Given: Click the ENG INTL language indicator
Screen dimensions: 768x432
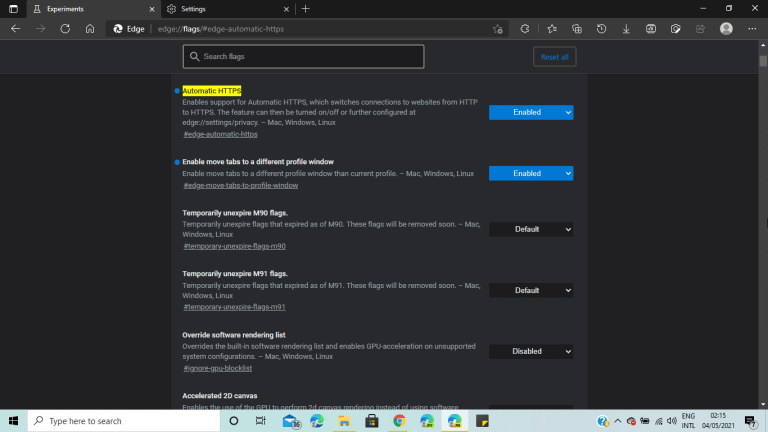Looking at the screenshot, I should [x=688, y=421].
